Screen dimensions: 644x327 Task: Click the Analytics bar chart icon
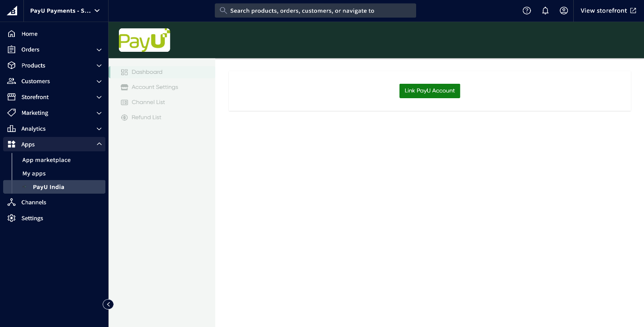[x=12, y=128]
